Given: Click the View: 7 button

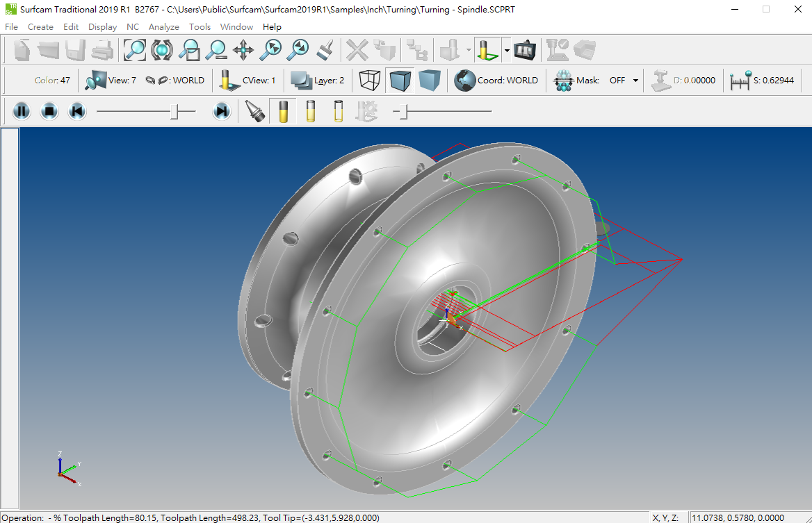Looking at the screenshot, I should pos(111,81).
